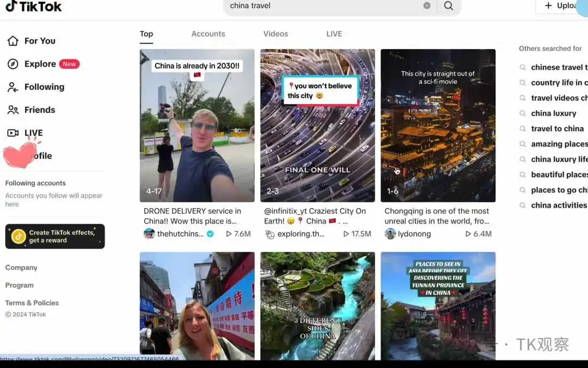The image size is (588, 368).
Task: Switch to the Top tab
Action: (146, 34)
